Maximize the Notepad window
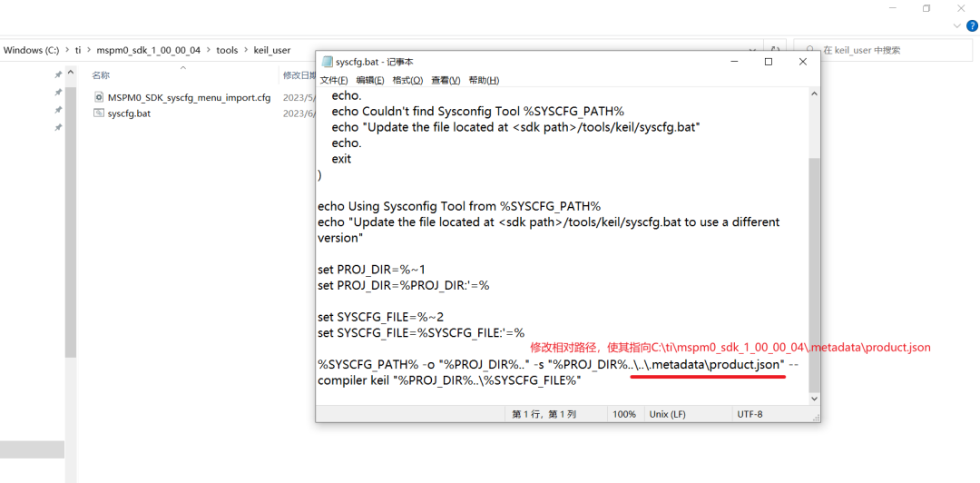Image resolution: width=980 pixels, height=483 pixels. click(769, 62)
